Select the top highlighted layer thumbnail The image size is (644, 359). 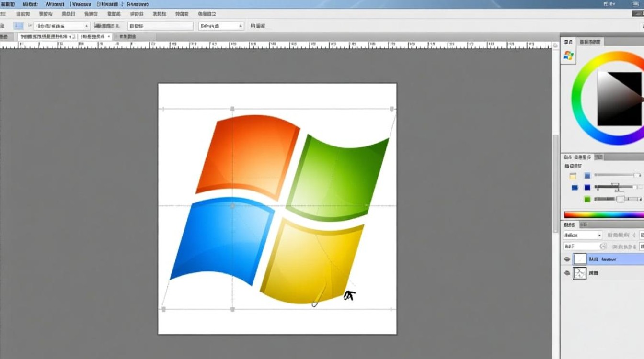580,259
